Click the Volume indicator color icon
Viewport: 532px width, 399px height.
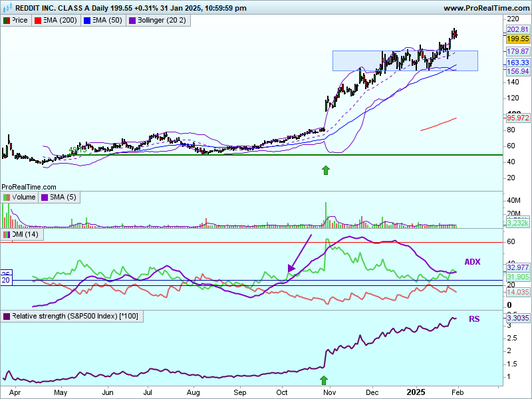coord(7,197)
